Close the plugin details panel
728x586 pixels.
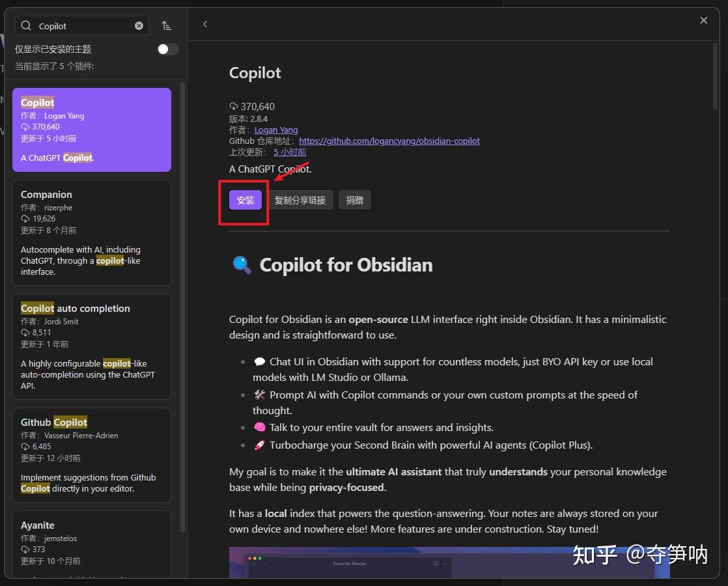coord(703,20)
